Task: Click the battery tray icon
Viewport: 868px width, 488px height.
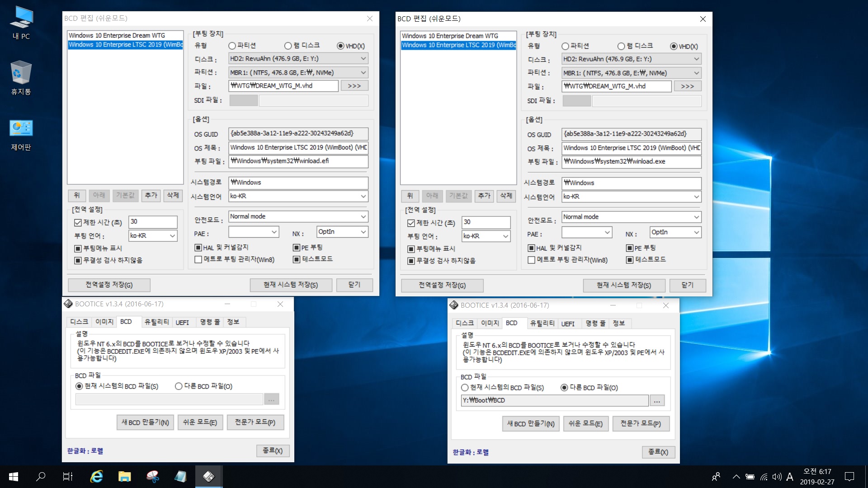Action: tap(750, 477)
